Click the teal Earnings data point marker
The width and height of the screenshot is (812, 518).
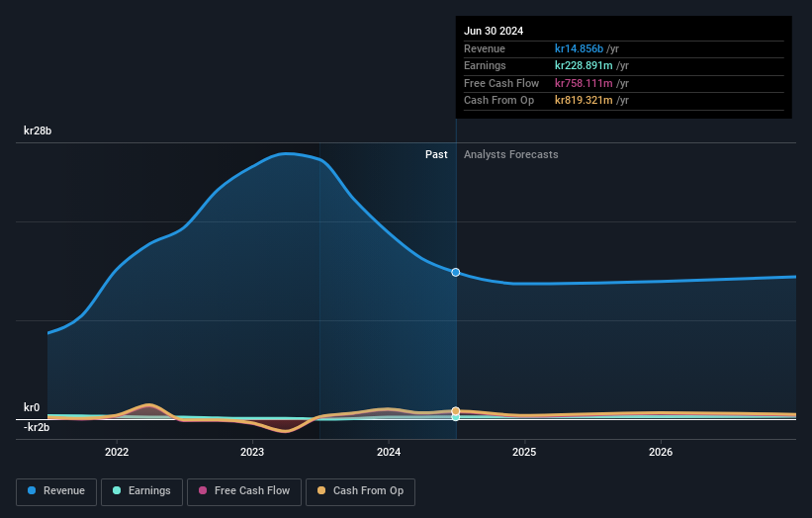pos(456,417)
